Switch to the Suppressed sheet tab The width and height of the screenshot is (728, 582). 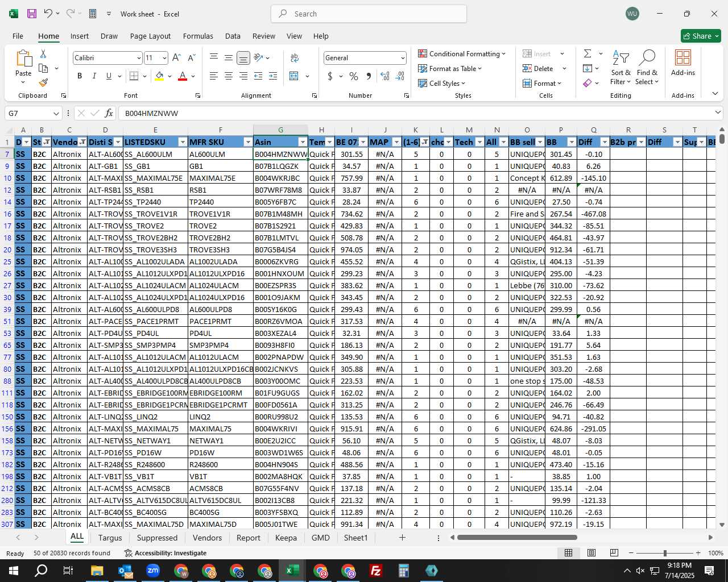tap(157, 538)
